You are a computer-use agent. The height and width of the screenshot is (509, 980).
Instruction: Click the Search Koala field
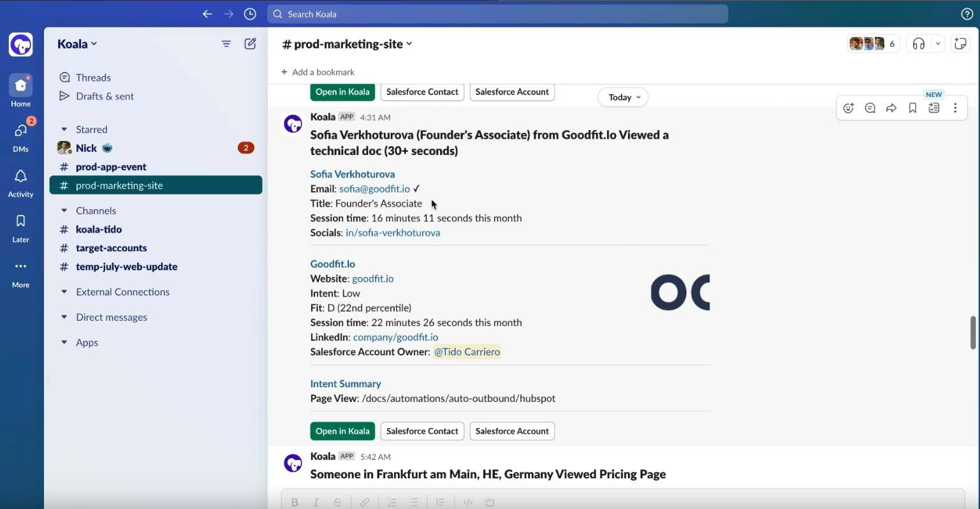click(x=497, y=14)
